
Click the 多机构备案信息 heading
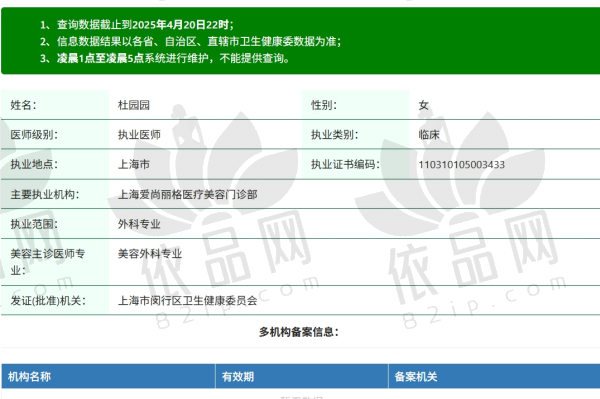tap(299, 332)
